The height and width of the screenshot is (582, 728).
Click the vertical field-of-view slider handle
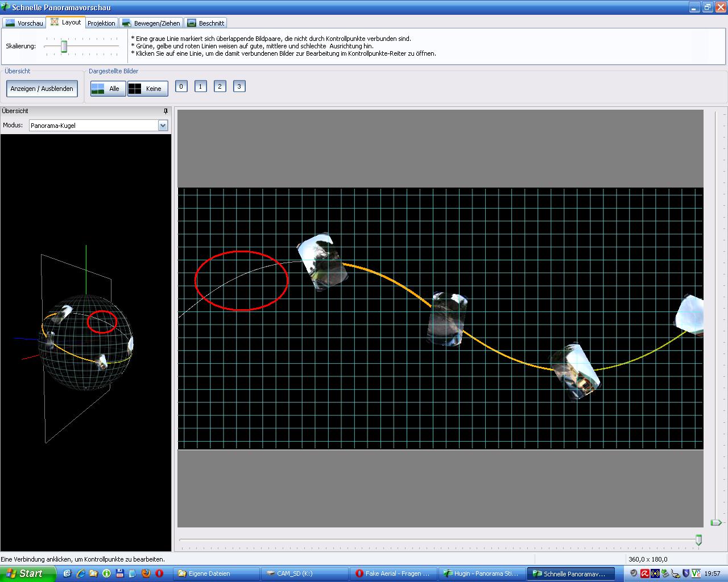tap(715, 522)
